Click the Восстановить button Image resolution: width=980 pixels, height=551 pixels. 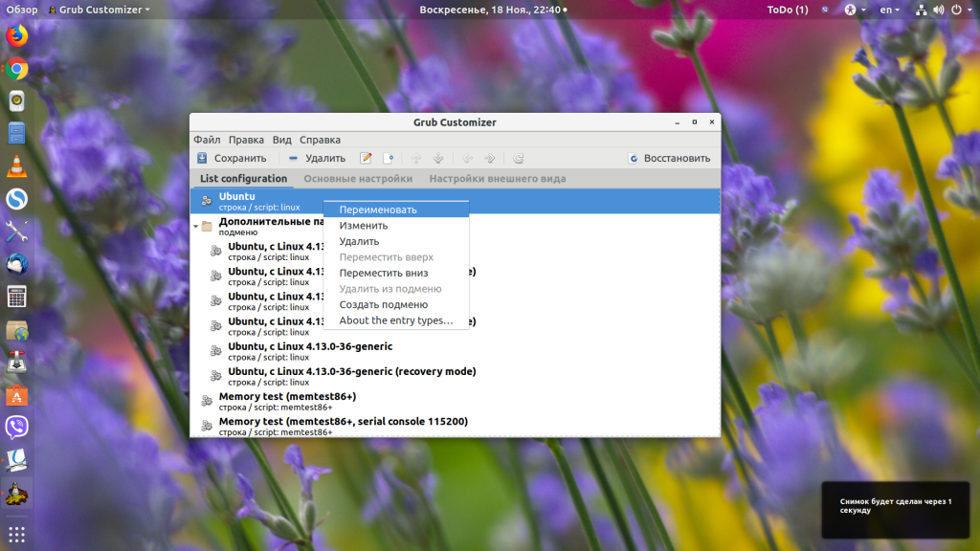pyautogui.click(x=669, y=158)
